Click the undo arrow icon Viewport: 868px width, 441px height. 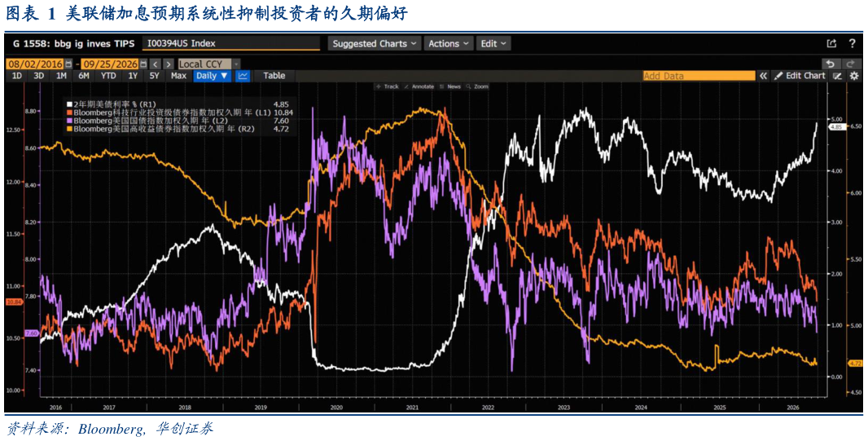point(830,64)
